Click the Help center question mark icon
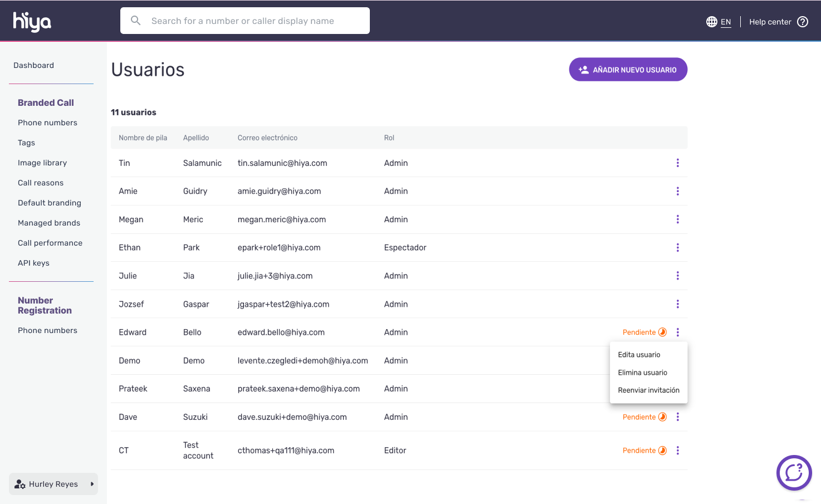821x504 pixels. 802,22
